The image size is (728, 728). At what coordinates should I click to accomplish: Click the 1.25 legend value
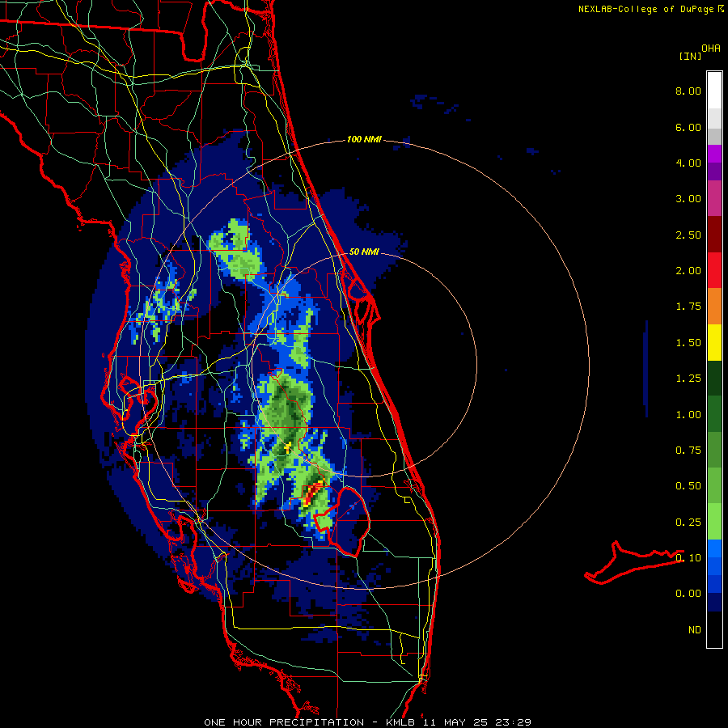pyautogui.click(x=688, y=379)
